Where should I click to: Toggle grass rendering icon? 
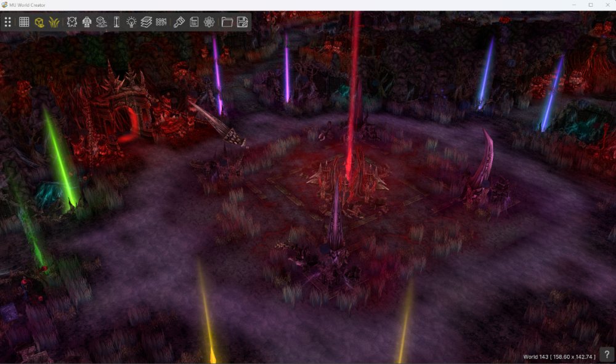(x=54, y=22)
